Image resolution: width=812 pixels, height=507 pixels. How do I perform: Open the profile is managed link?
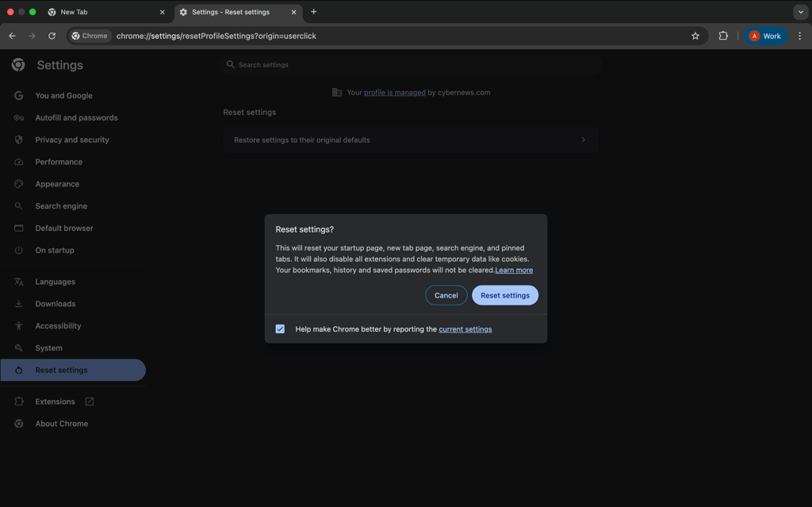click(x=395, y=92)
